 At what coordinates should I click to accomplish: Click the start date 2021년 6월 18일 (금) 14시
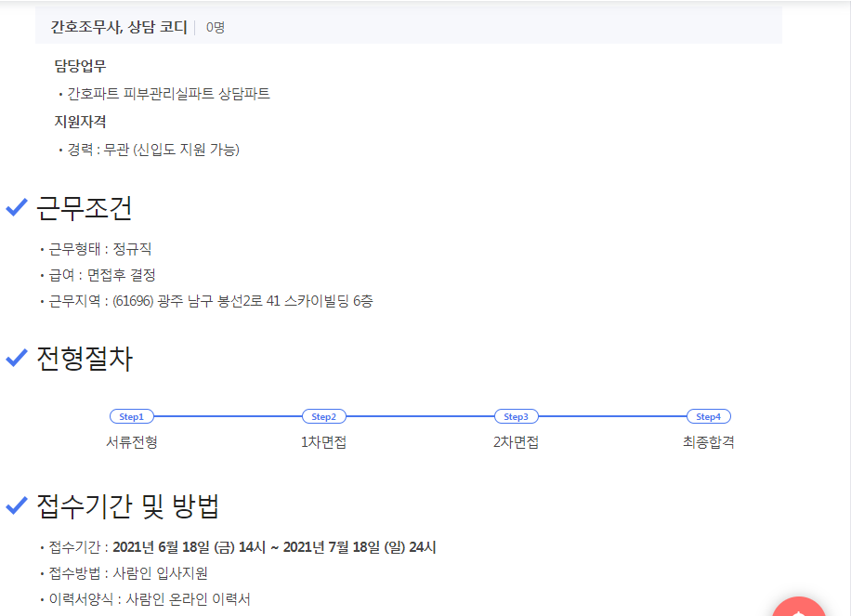[x=189, y=547]
